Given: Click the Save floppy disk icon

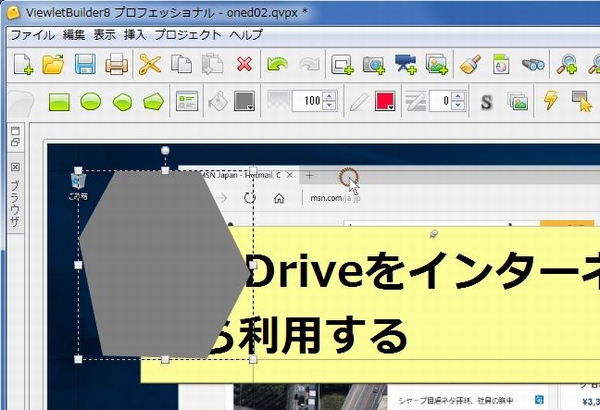Looking at the screenshot, I should pos(85,65).
